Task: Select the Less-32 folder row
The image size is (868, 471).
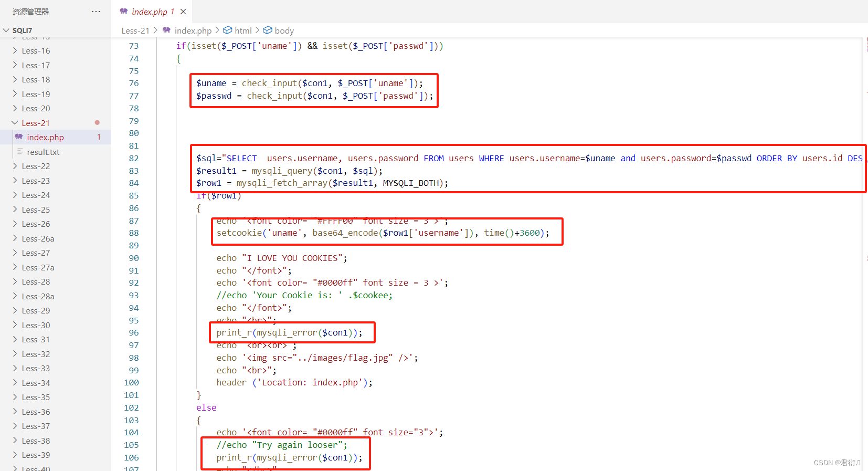Action: point(56,354)
